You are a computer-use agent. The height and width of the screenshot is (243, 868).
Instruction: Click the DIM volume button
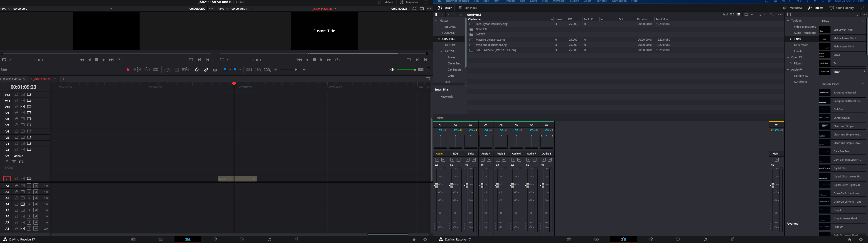421,70
